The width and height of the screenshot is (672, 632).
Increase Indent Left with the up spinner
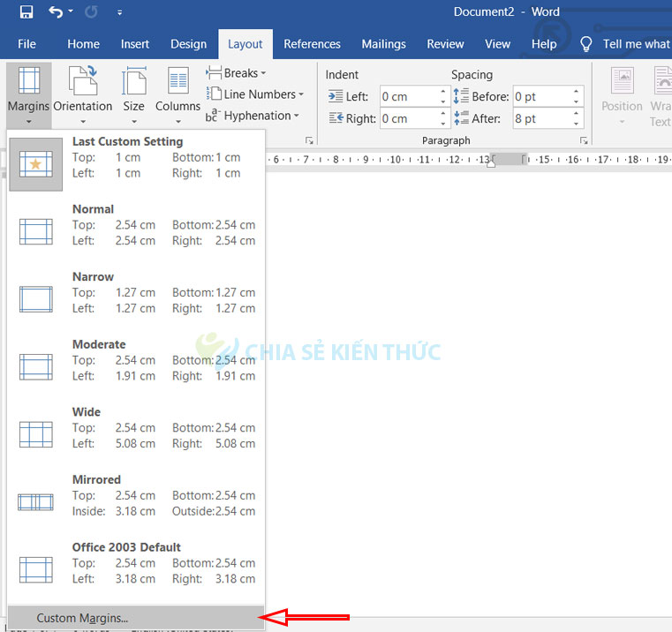click(443, 91)
